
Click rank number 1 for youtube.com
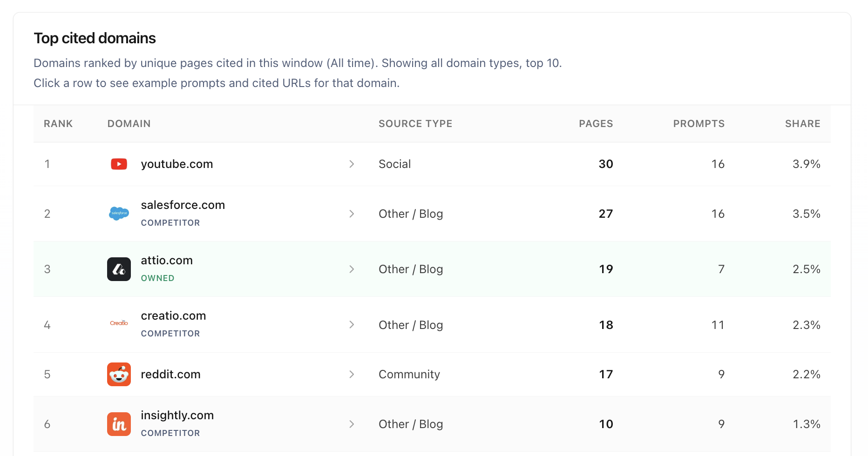47,164
